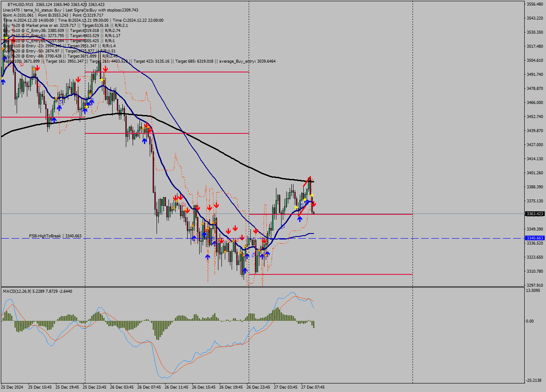Viewport: 546px width, 392px height.
Task: Click the 'average_Buy_entry: 3039.6464' text
Action: (x=247, y=61)
